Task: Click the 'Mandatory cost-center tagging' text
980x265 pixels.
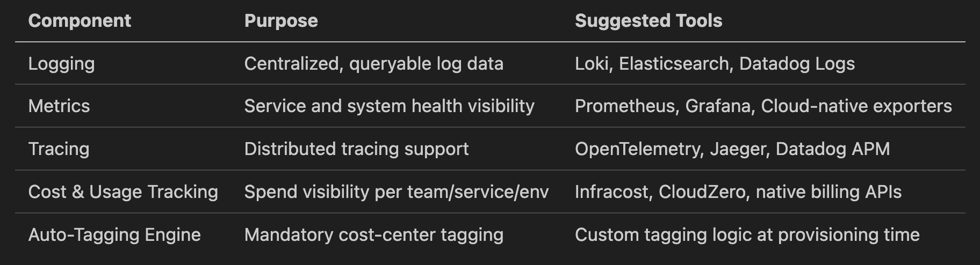Action: 373,235
